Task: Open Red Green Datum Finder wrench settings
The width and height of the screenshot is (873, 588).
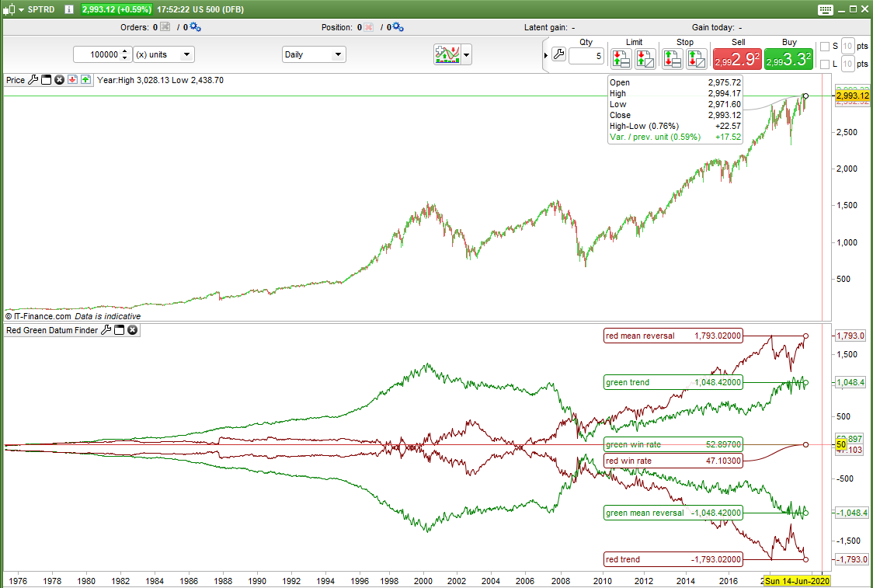Action: (x=106, y=330)
